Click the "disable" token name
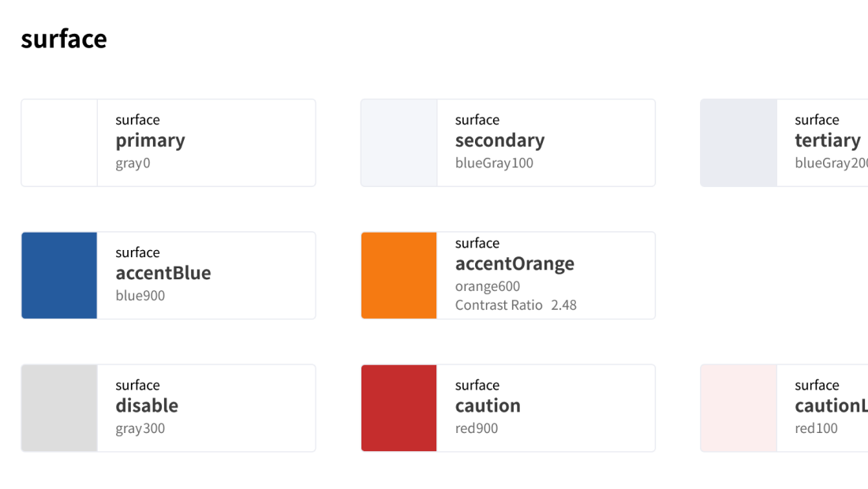Viewport: 868px width, 489px height. pyautogui.click(x=147, y=405)
